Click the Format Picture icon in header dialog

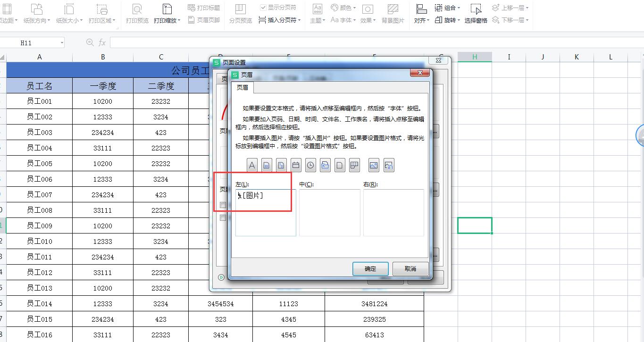click(x=388, y=165)
